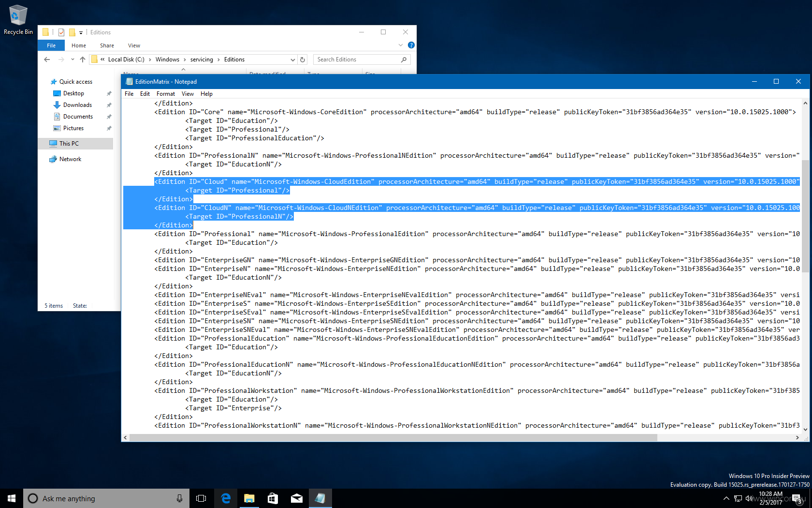Screen dimensions: 812x508
Task: Switch to Notepad taskbar button
Action: 320,498
